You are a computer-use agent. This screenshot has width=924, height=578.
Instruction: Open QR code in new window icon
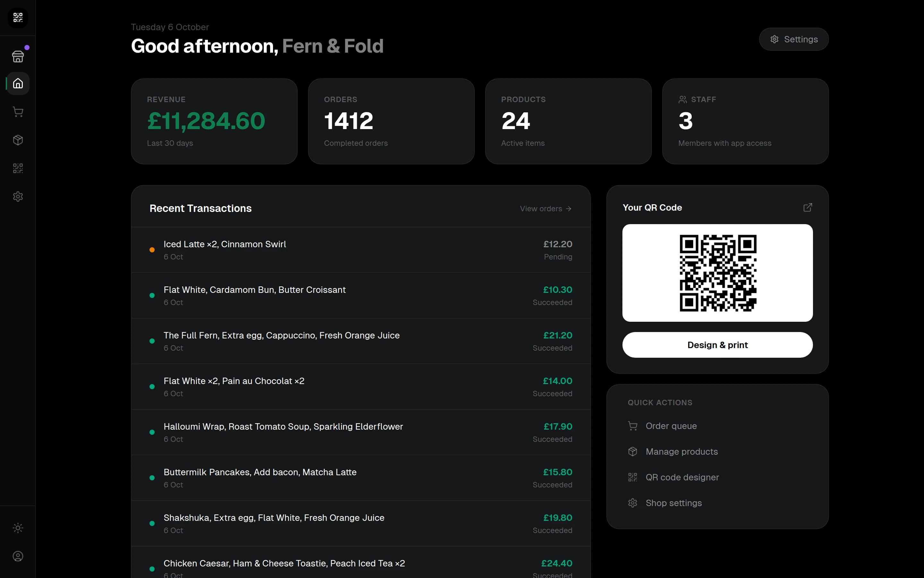point(808,207)
